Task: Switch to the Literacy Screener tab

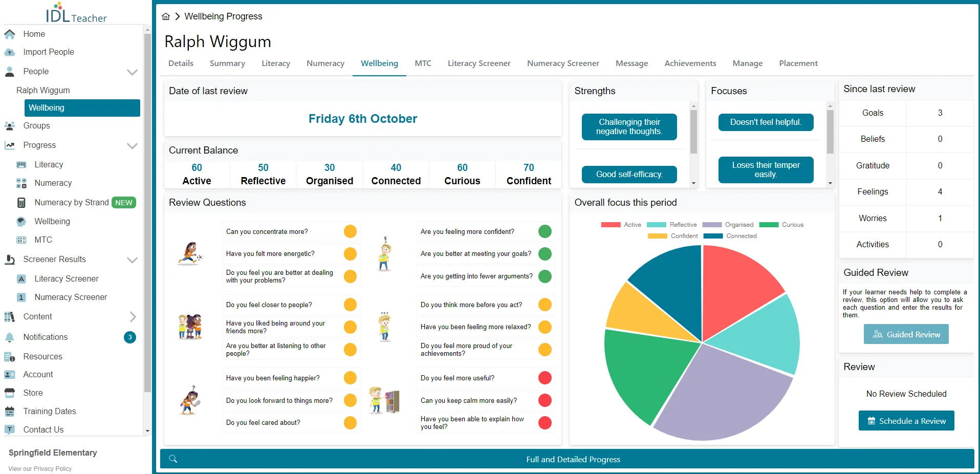Action: [479, 63]
